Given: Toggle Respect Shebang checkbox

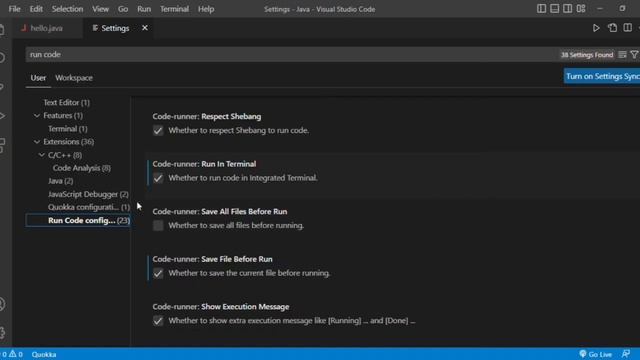Looking at the screenshot, I should tap(158, 131).
